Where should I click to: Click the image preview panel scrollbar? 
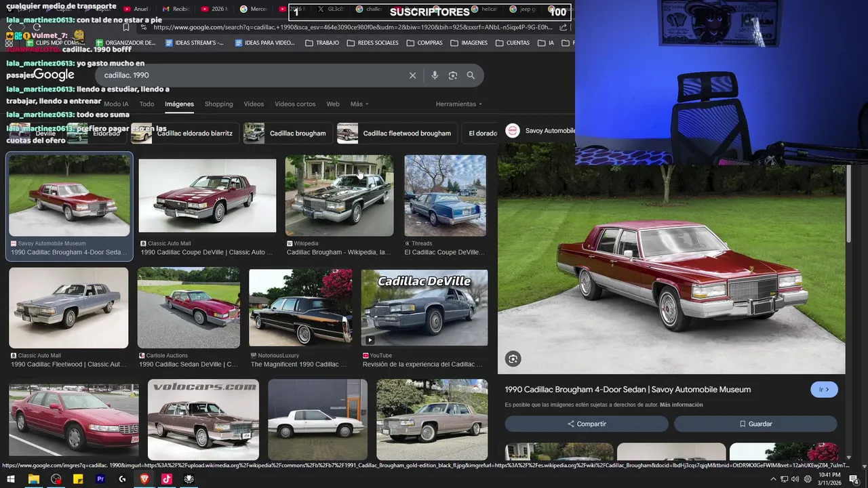pos(848,203)
